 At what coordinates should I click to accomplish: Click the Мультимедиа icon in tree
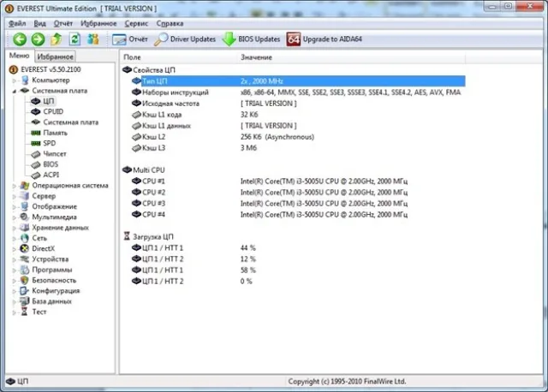[x=25, y=217]
